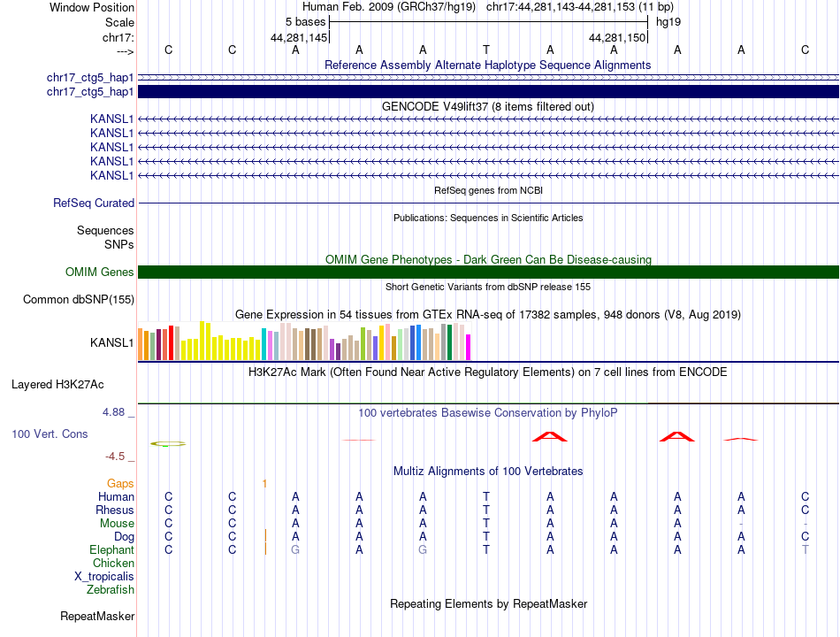Click the '4.88' PhyloP upper limit value
The width and height of the screenshot is (840, 637).
(113, 411)
